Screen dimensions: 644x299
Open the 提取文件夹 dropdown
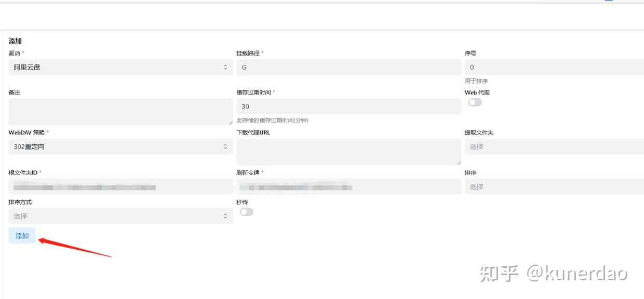point(554,146)
